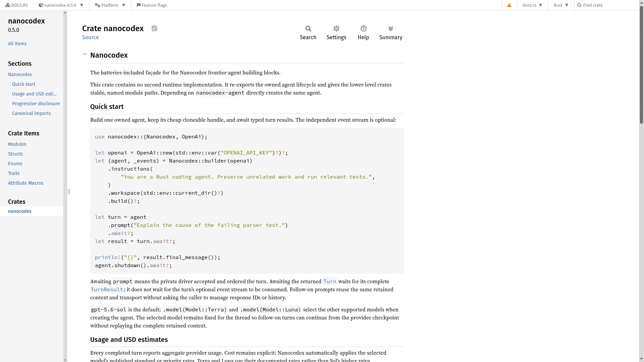Click the "OPENAI_API_KEY" string in code
The width and height of the screenshot is (644, 362).
(x=246, y=153)
